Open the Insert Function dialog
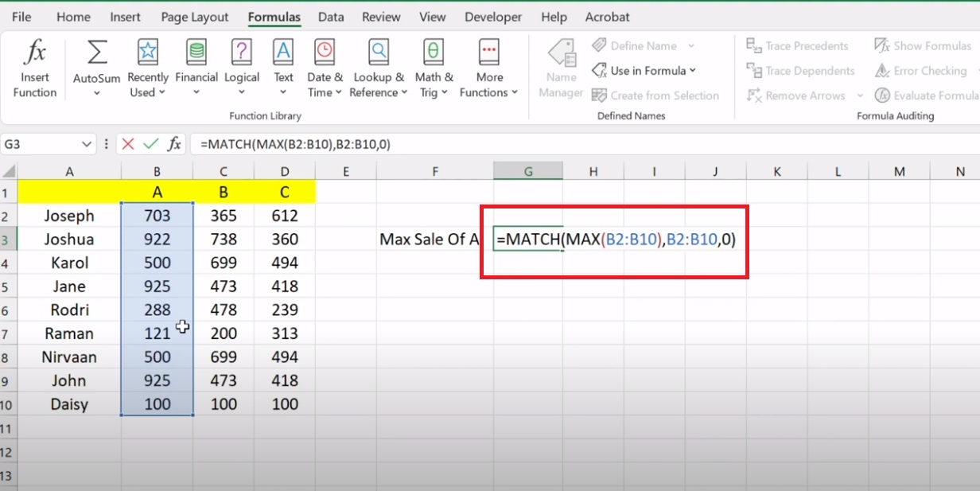980x491 pixels. pos(34,68)
